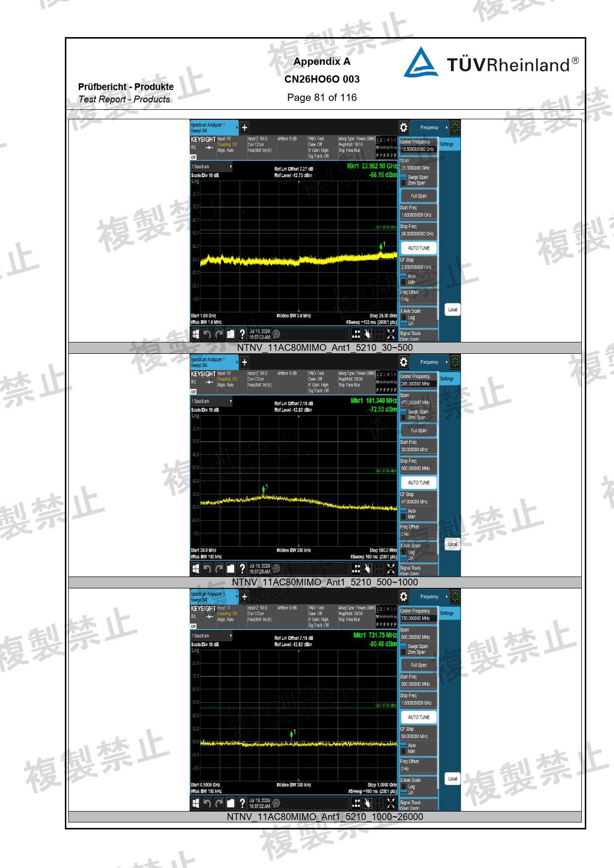Click marker 1 diamond on the 731.75 MHz trace

pyautogui.click(x=292, y=734)
